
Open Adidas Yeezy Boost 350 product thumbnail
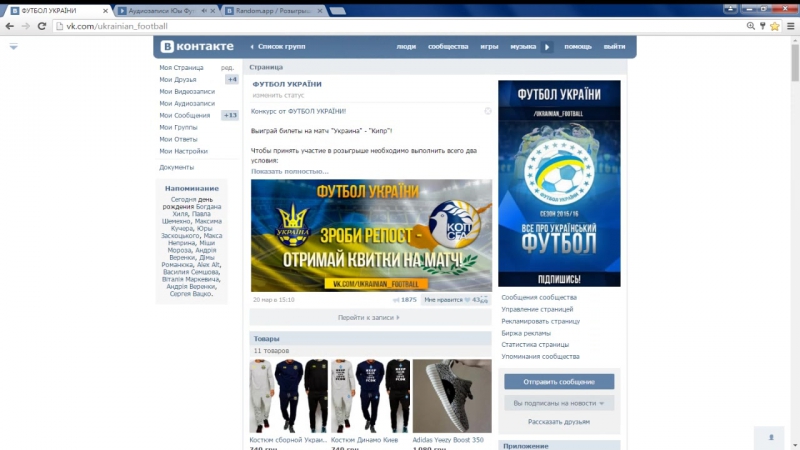coord(452,396)
